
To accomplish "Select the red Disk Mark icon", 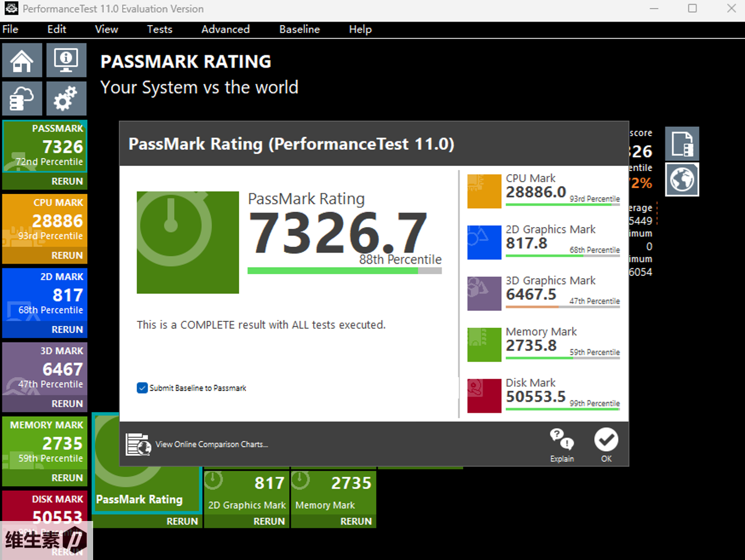I will (484, 396).
